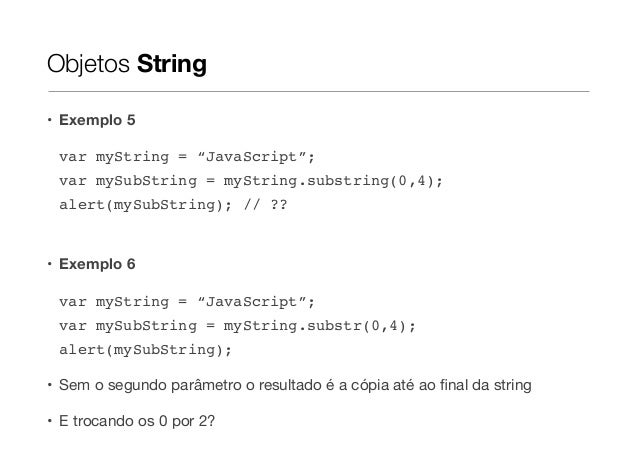
Task: Click the 'Sem o segundo parâmetro' sentence
Action: tap(200, 385)
